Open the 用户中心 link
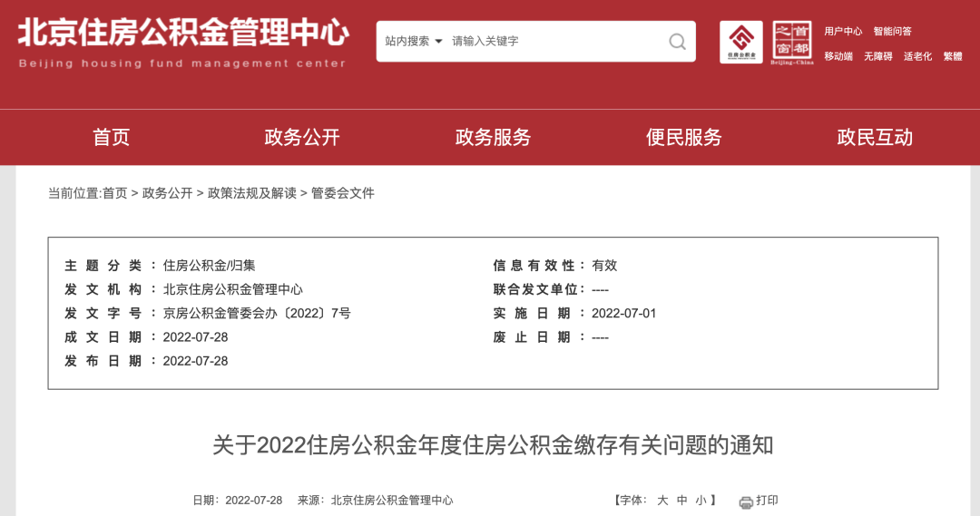The height and width of the screenshot is (516, 980). (843, 31)
